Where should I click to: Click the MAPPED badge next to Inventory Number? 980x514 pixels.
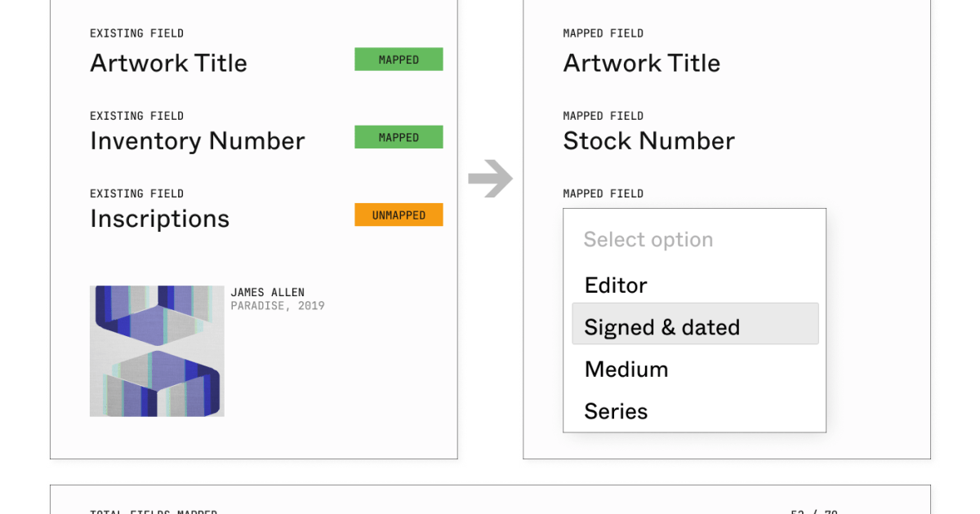[399, 137]
